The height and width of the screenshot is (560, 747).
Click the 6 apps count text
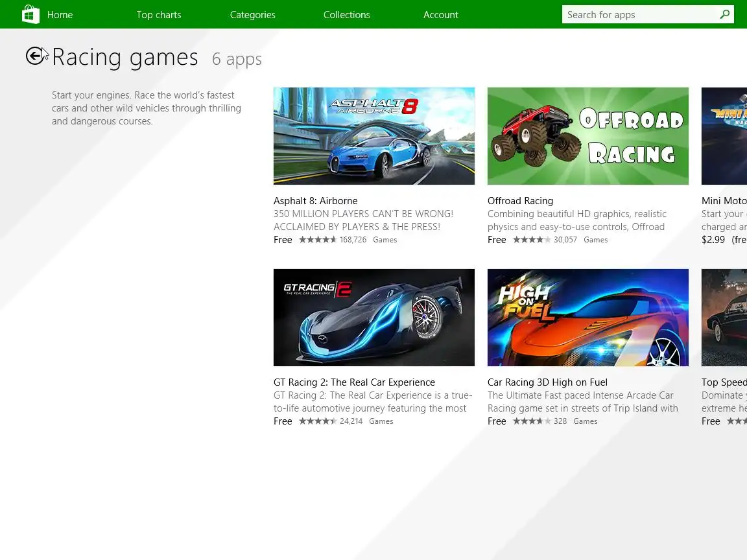click(237, 59)
